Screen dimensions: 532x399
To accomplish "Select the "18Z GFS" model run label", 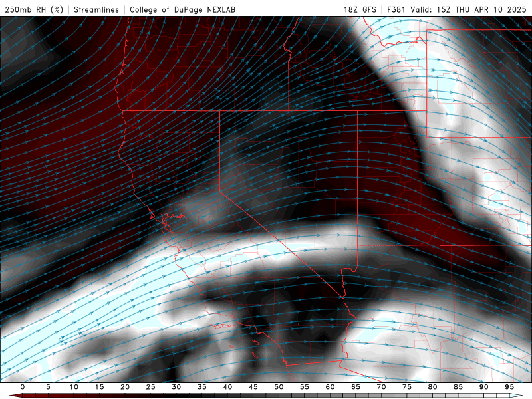I will pos(360,9).
